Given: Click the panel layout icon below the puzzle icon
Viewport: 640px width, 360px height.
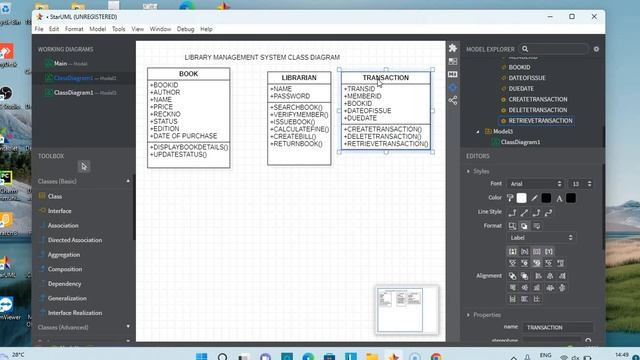Looking at the screenshot, I should (x=453, y=61).
